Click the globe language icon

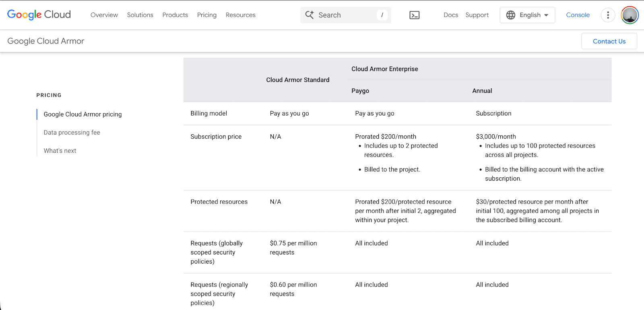[x=511, y=15]
